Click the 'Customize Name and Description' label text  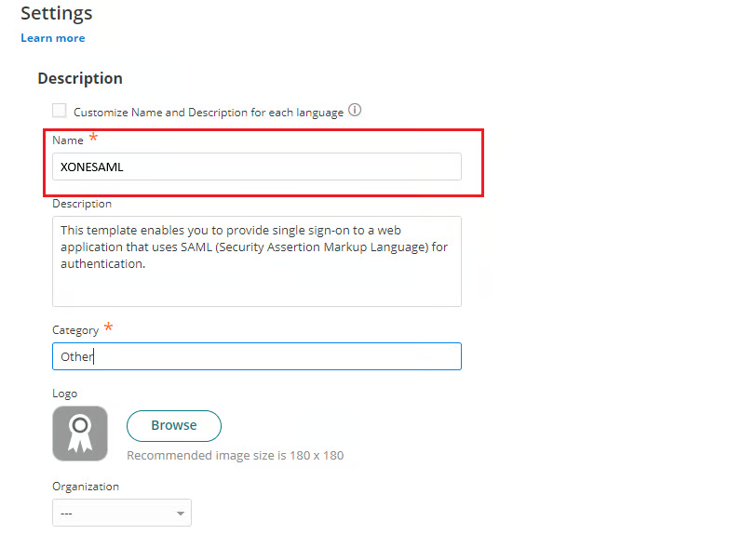[x=209, y=112]
